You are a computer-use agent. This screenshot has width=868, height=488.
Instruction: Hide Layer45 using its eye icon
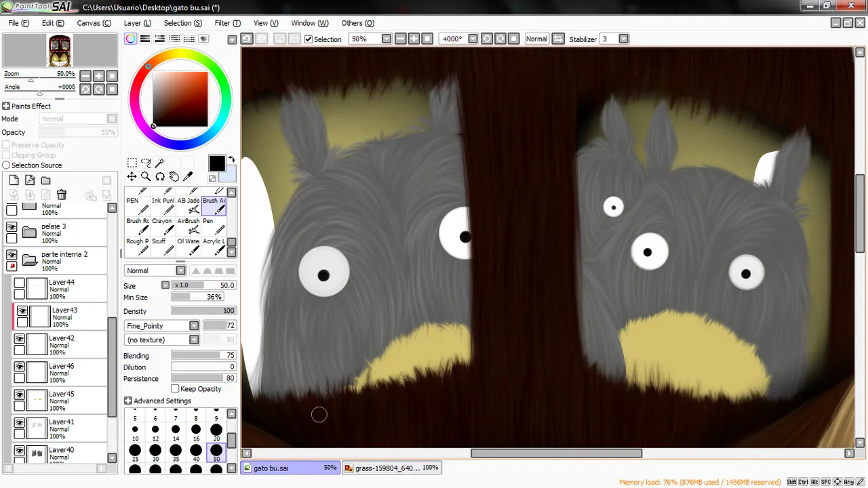[x=19, y=394]
